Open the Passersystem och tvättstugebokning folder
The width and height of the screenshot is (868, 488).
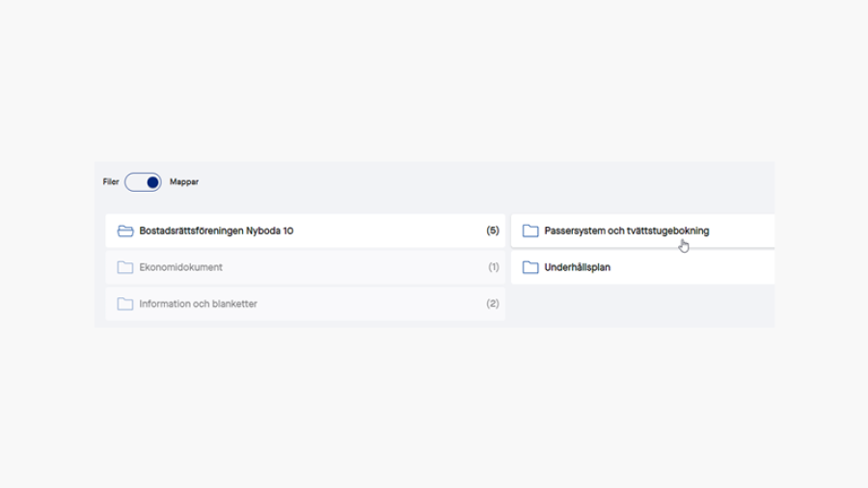coord(642,230)
